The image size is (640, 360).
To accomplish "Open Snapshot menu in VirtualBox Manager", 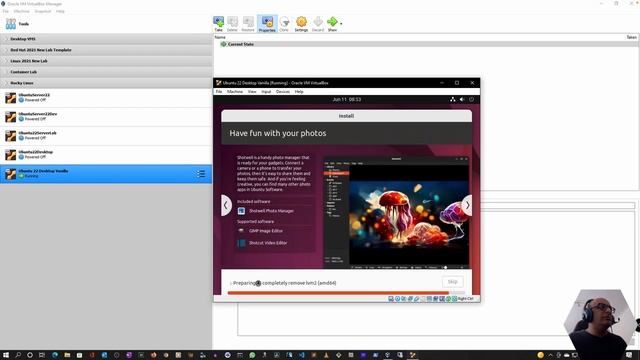I will click(x=43, y=11).
